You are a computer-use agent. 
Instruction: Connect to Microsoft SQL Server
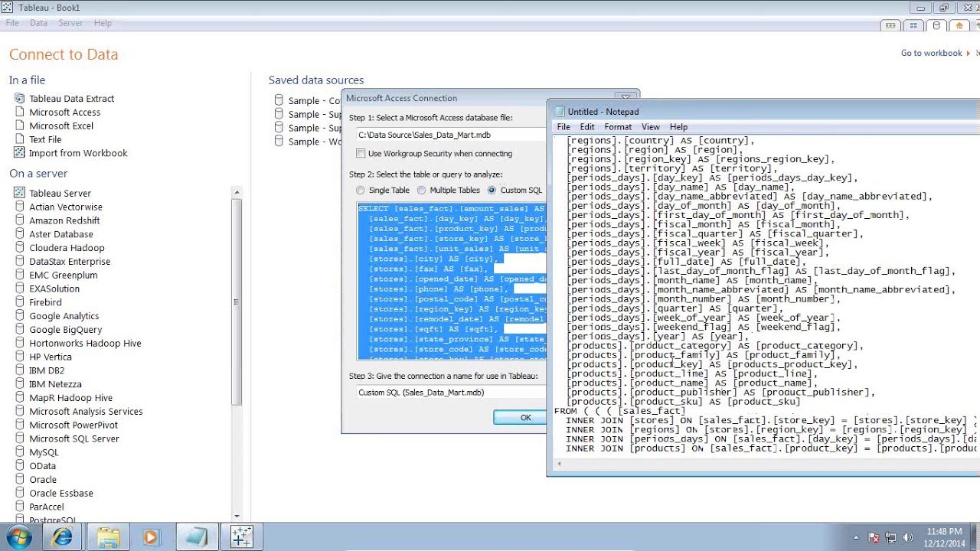pyautogui.click(x=74, y=439)
